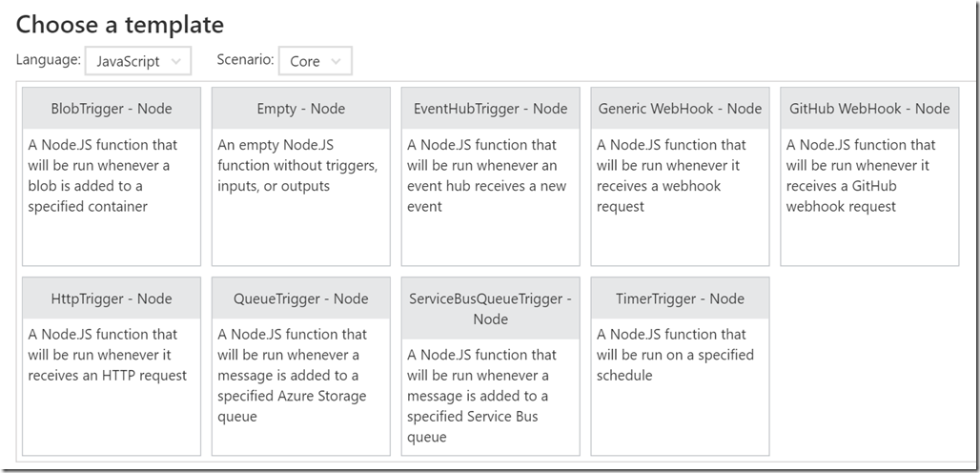Select the BlobTrigger - Node template
Screen dimensions: 980x473
112,109
